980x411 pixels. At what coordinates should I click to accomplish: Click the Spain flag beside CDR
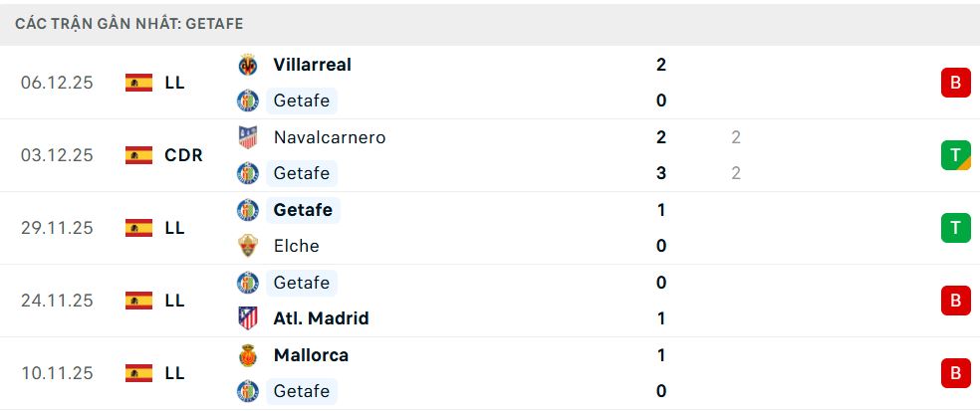[x=138, y=155]
